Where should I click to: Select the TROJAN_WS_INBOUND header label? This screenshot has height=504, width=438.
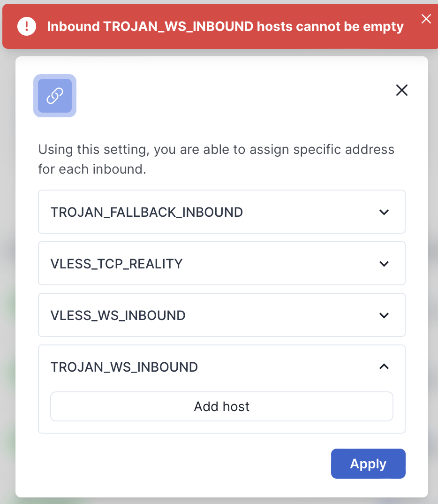point(124,367)
